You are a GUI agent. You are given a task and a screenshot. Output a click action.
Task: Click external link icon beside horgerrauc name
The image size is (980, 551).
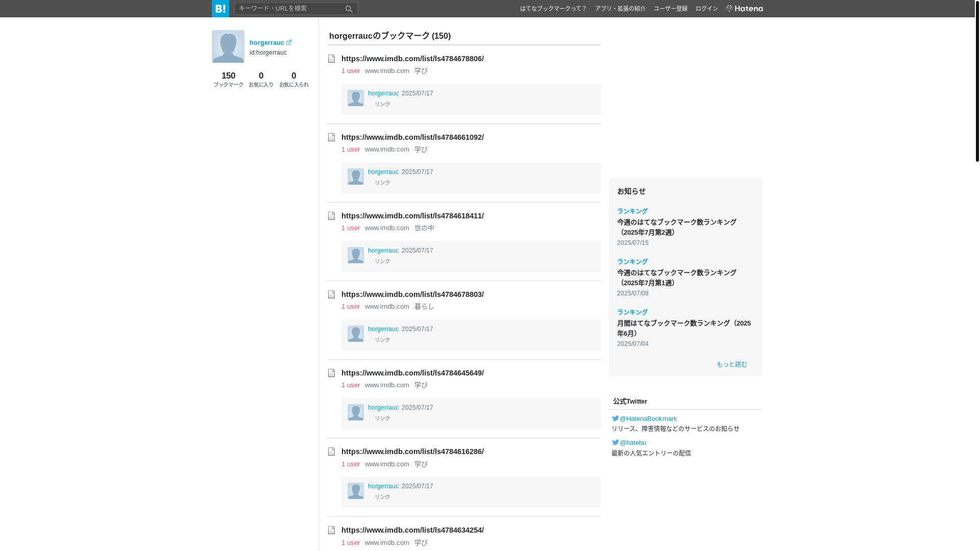click(x=289, y=42)
